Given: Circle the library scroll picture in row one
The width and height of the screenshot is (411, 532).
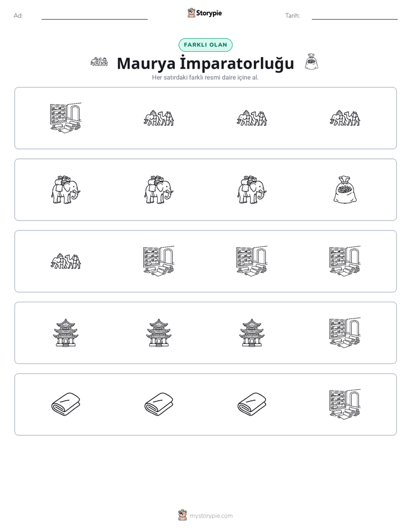Looking at the screenshot, I should [x=66, y=117].
